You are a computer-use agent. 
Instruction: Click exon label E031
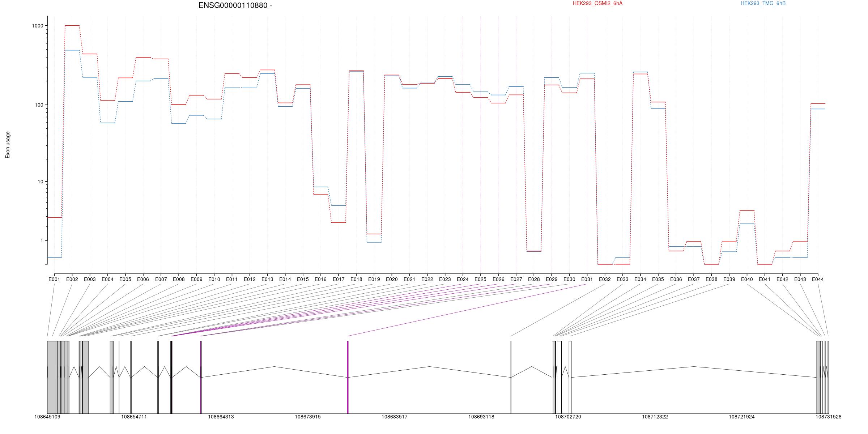(x=587, y=279)
